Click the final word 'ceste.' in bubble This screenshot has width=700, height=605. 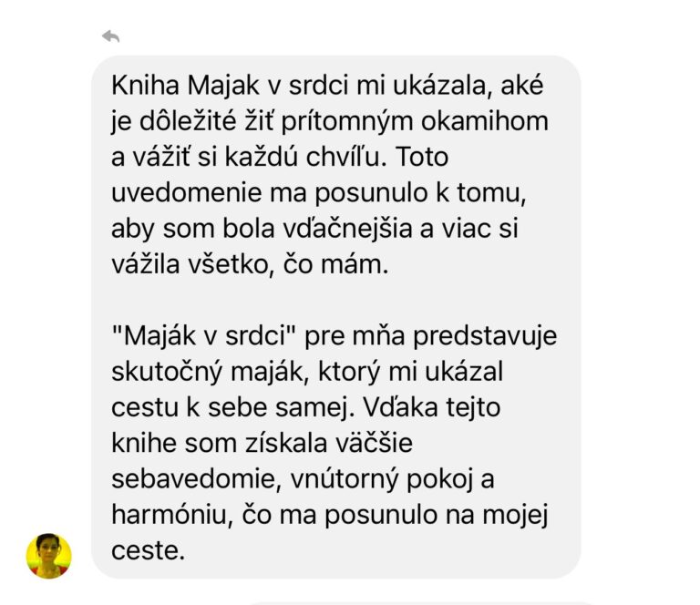149,551
